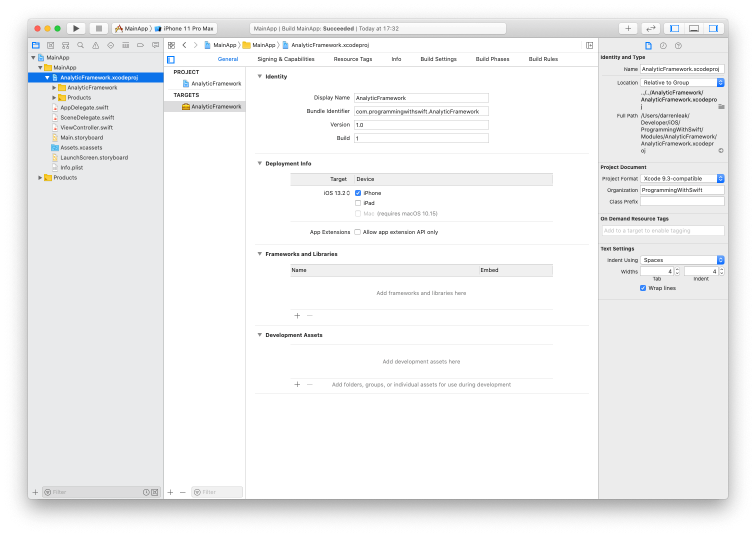Open Relative to Group location dropdown
The height and width of the screenshot is (536, 756).
pyautogui.click(x=682, y=82)
